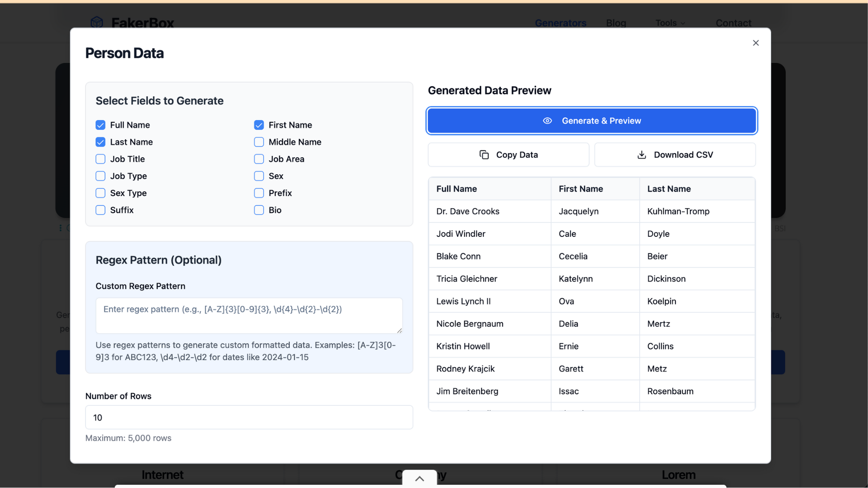
Task: Click the download icon on Download CSV
Action: (x=642, y=155)
